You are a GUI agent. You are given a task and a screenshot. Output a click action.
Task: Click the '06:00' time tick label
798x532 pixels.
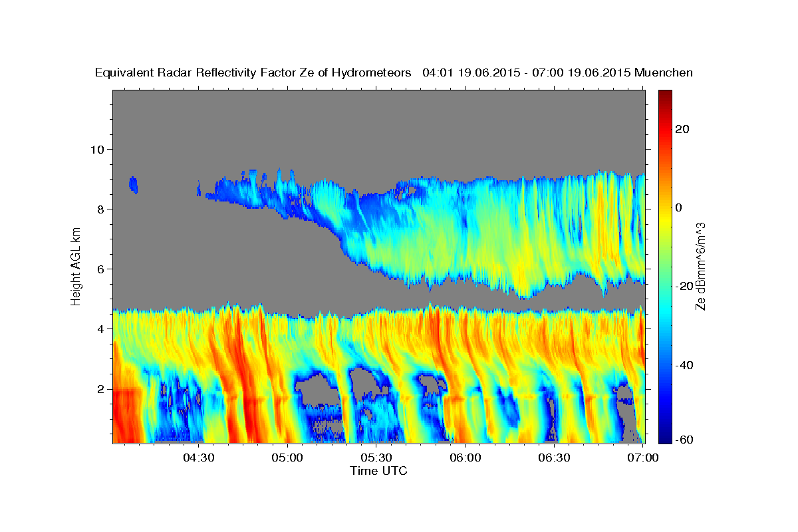click(x=465, y=458)
